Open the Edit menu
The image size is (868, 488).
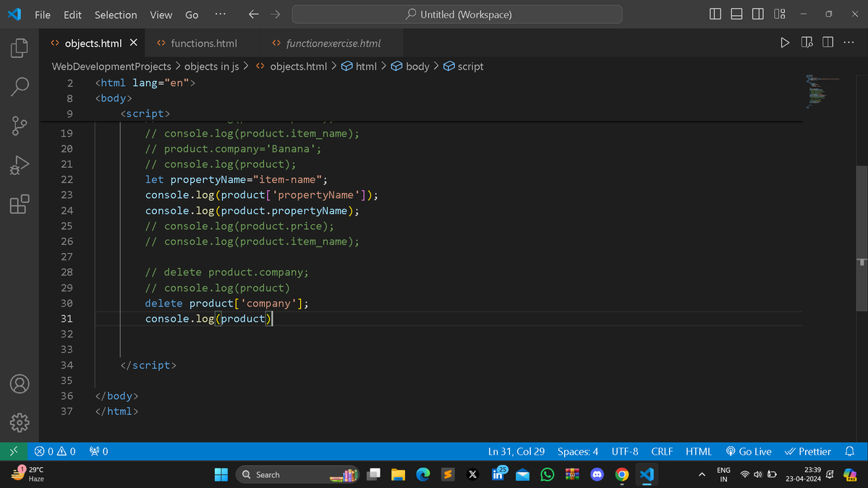click(x=72, y=14)
